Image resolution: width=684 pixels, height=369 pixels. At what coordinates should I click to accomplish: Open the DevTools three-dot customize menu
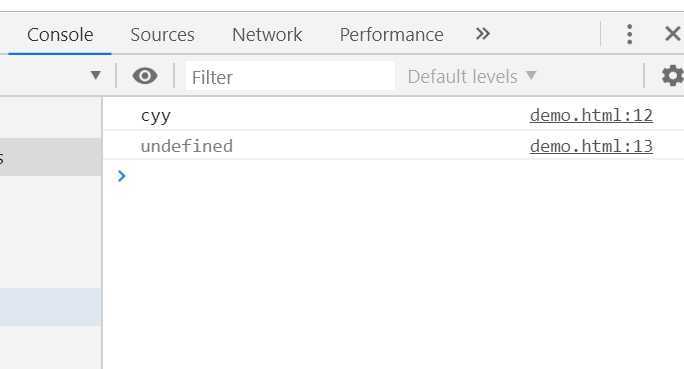click(629, 34)
